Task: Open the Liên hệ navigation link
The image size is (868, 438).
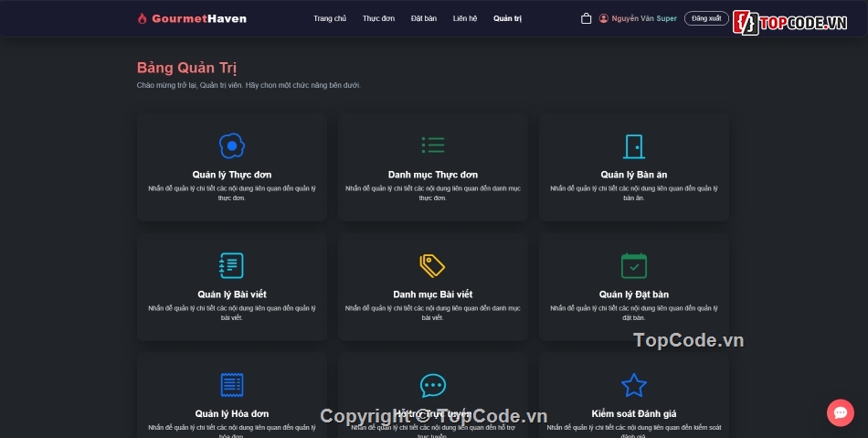Action: [465, 18]
